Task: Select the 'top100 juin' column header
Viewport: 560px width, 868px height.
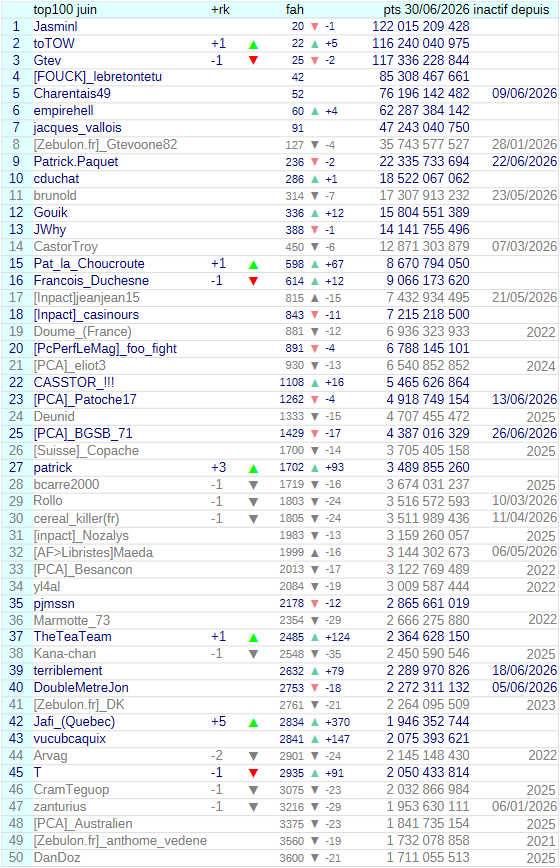Action: pos(65,9)
